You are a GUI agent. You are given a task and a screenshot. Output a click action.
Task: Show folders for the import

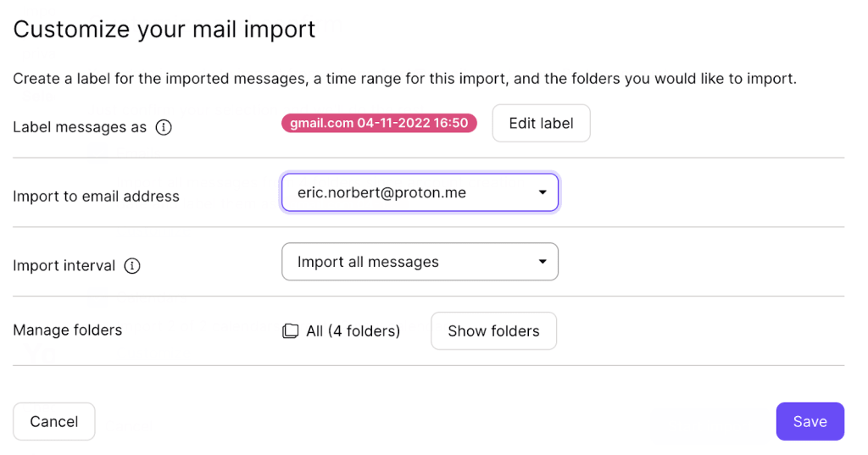(493, 331)
